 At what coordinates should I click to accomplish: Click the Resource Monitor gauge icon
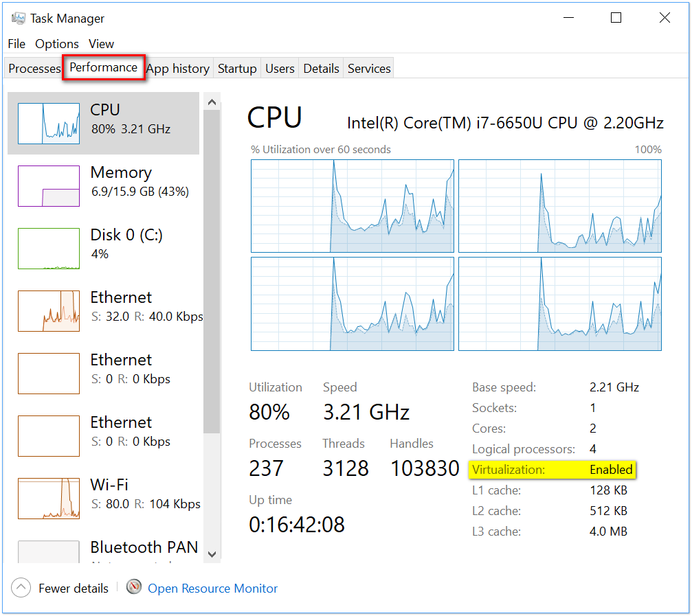[x=134, y=587]
